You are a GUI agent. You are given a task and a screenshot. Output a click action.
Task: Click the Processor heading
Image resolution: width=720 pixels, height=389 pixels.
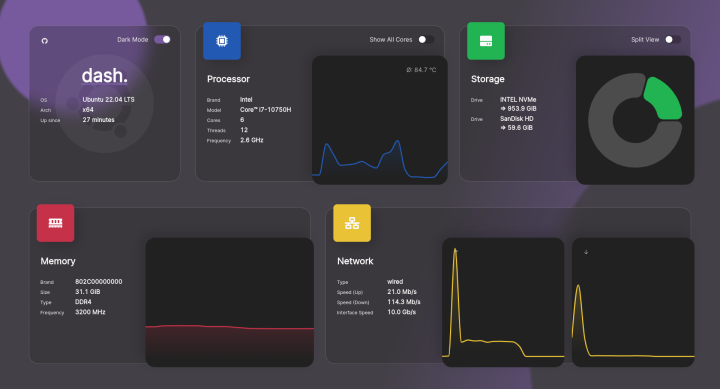point(228,79)
